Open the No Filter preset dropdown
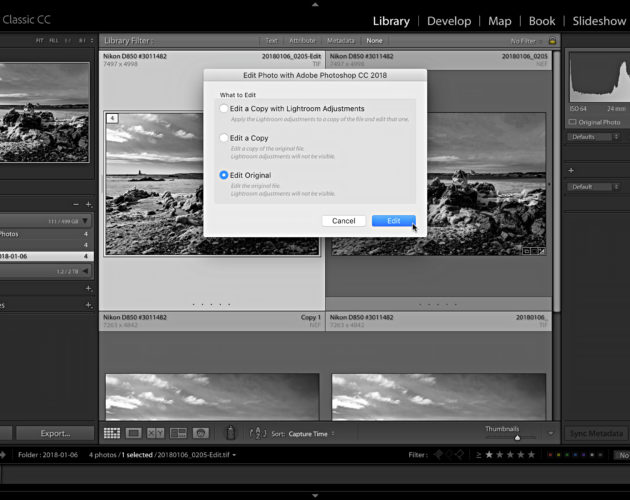The image size is (630, 500). click(526, 41)
